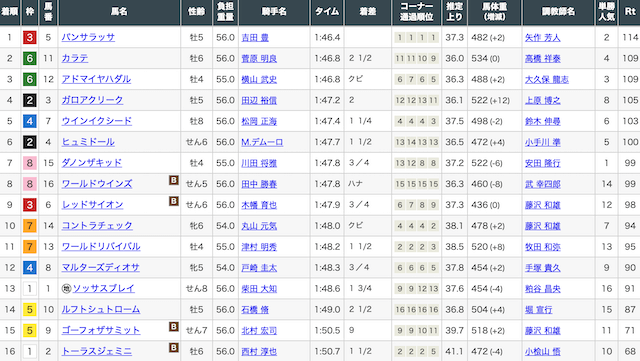Click blinker B icon in ワールドウインズ row
Screen dimensions: 640x361
[x=174, y=180]
